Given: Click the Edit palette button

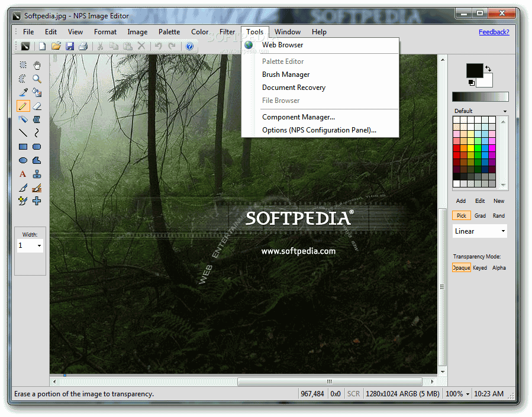Looking at the screenshot, I should pos(480,201).
